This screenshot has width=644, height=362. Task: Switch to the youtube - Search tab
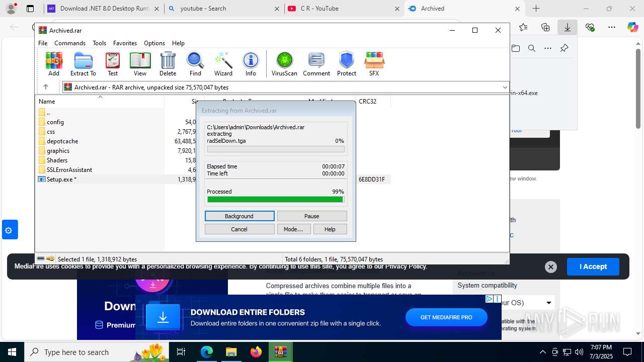click(224, 9)
